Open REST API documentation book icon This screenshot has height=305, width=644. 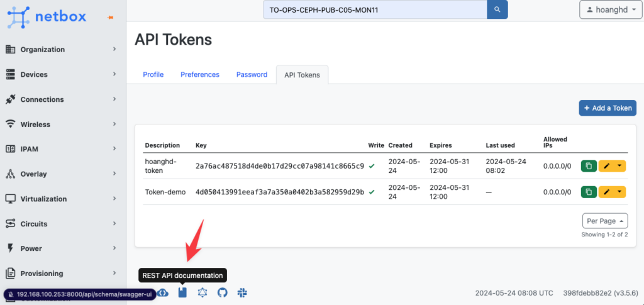coord(183,292)
